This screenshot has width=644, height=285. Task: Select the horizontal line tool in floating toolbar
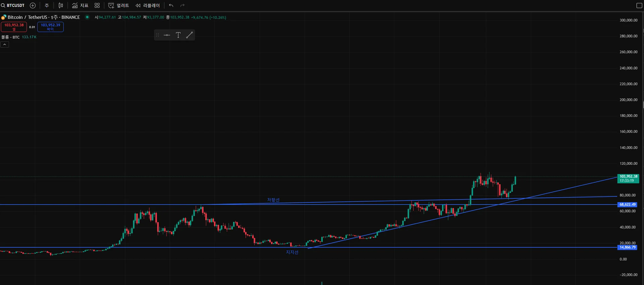167,35
